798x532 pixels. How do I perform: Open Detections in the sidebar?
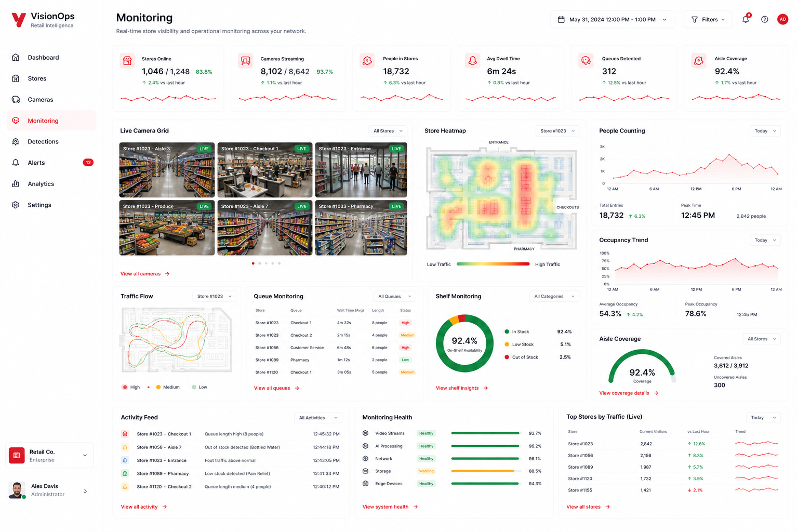[51, 142]
